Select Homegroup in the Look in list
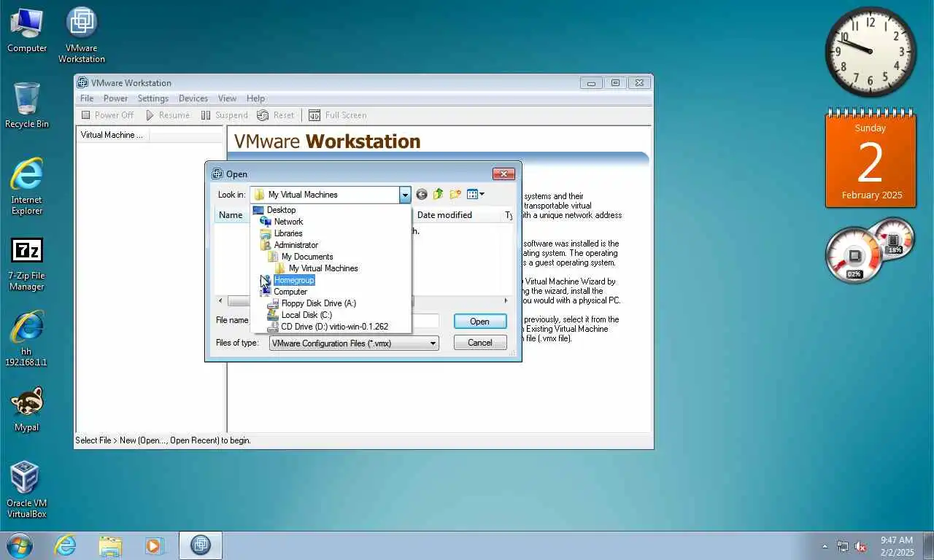The height and width of the screenshot is (560, 934). click(293, 280)
